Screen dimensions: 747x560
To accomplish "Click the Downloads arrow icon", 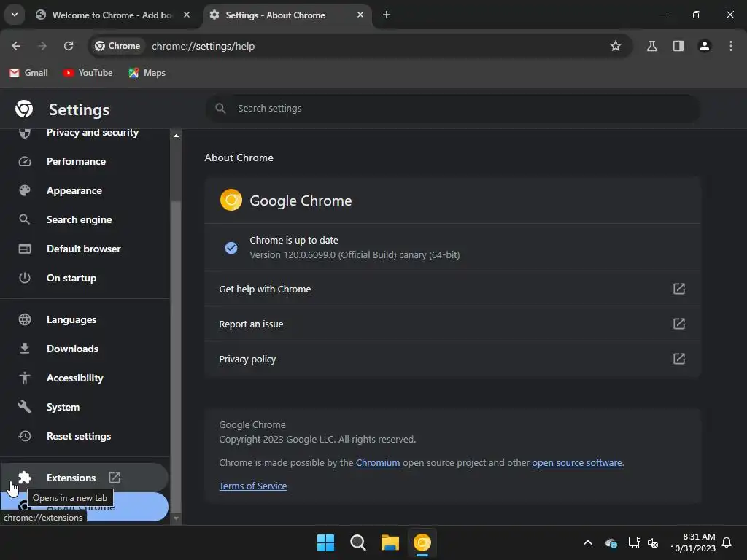I will coord(24,349).
